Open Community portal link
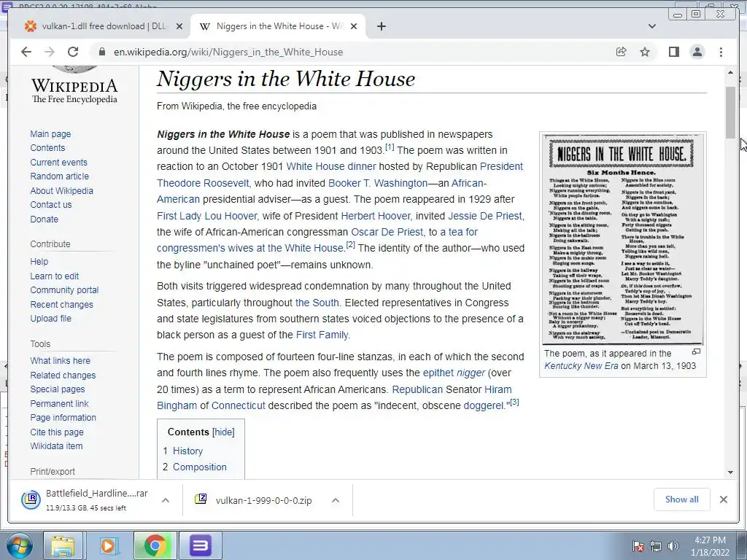 64,290
